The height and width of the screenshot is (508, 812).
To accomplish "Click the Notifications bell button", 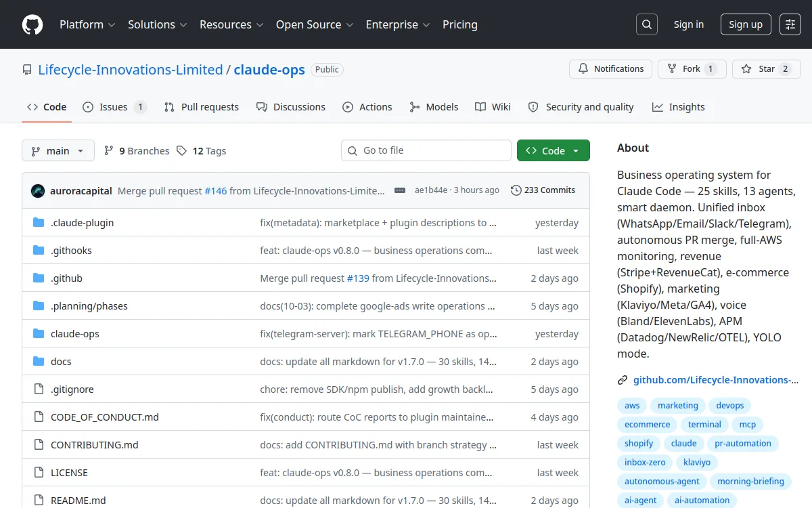I will coord(611,69).
